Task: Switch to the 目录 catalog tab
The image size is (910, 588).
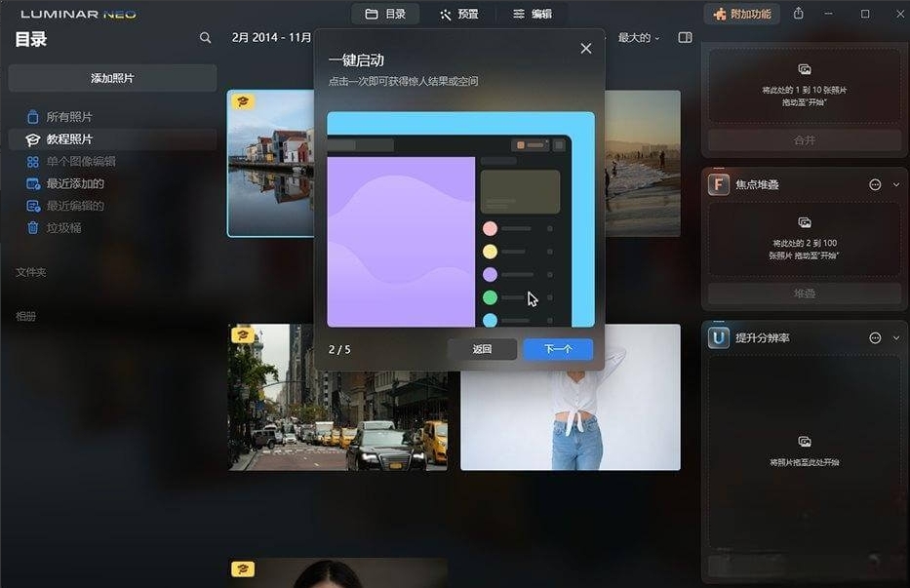Action: pyautogui.click(x=385, y=14)
